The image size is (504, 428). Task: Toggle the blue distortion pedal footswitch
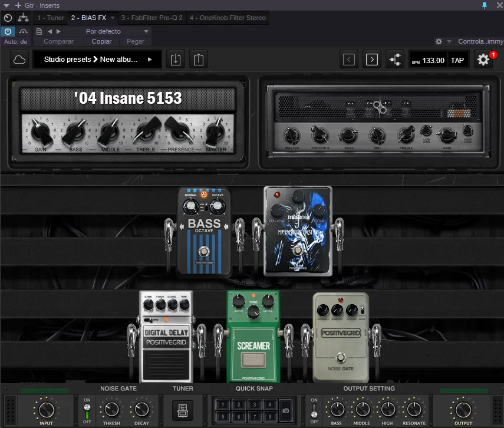pos(298,250)
